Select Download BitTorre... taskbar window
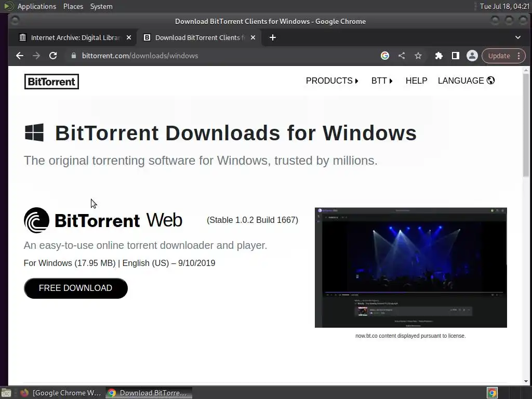The width and height of the screenshot is (532, 399). (x=149, y=393)
